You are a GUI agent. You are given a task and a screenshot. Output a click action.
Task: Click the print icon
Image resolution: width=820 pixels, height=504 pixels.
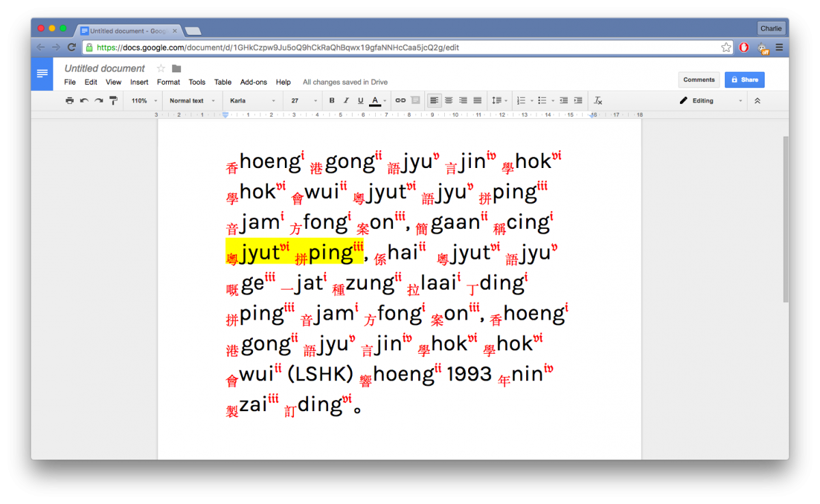pyautogui.click(x=70, y=100)
